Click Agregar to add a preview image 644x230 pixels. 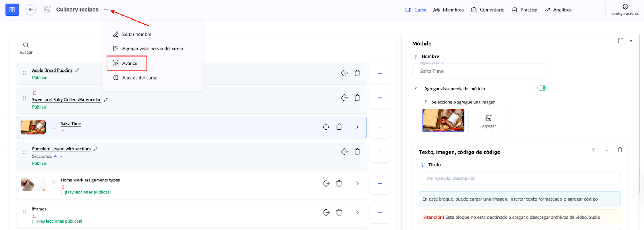pos(489,121)
